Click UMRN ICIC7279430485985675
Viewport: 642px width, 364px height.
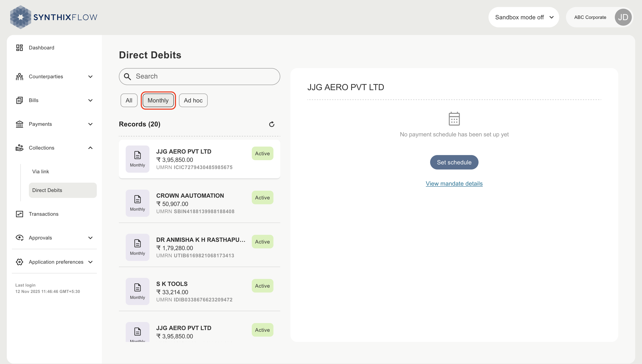194,167
